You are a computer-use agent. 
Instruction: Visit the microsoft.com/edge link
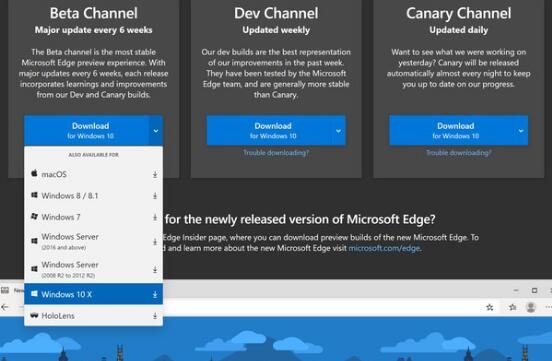tap(384, 248)
